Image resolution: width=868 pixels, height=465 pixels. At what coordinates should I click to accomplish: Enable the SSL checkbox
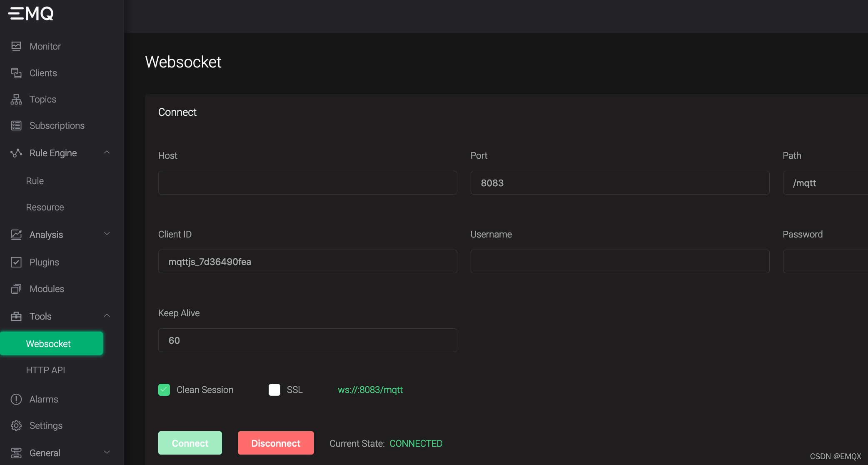274,390
